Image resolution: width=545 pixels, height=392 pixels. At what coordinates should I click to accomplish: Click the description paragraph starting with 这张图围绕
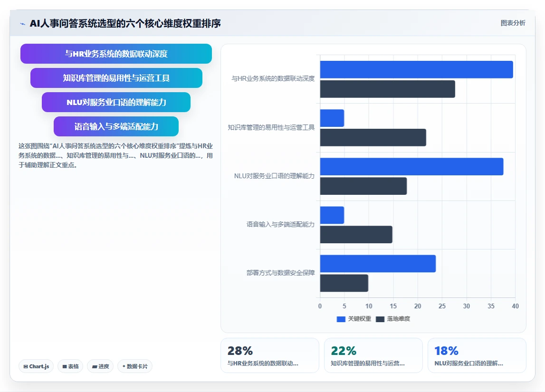116,155
